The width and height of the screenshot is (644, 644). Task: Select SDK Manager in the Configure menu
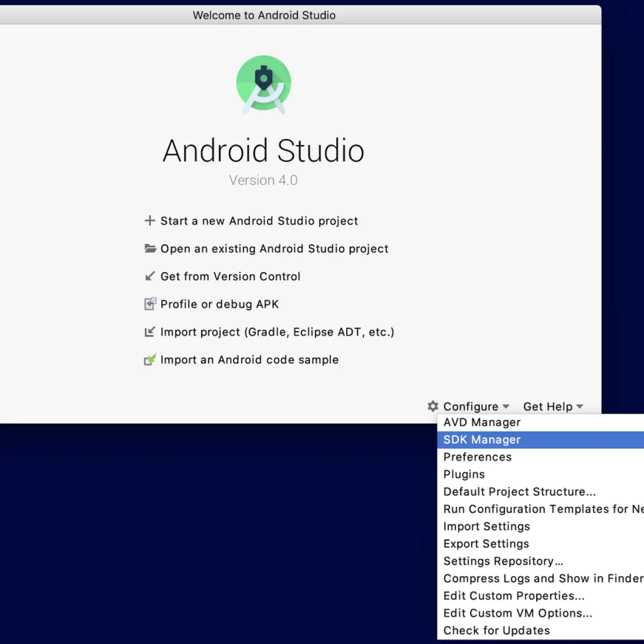[x=540, y=440]
